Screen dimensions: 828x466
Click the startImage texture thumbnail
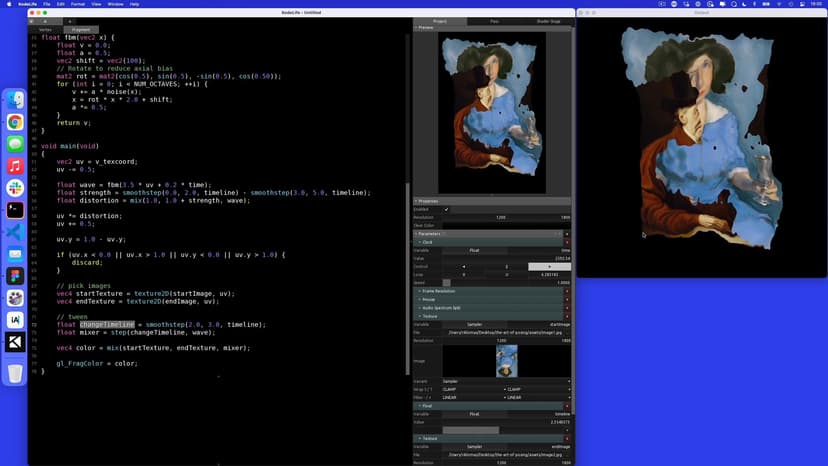[507, 361]
